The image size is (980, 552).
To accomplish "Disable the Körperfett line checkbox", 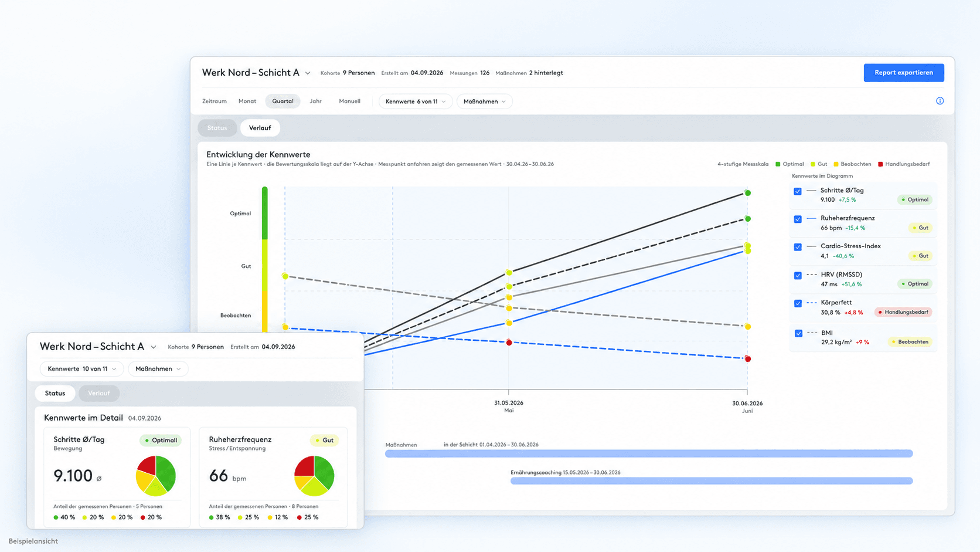I will tap(798, 303).
